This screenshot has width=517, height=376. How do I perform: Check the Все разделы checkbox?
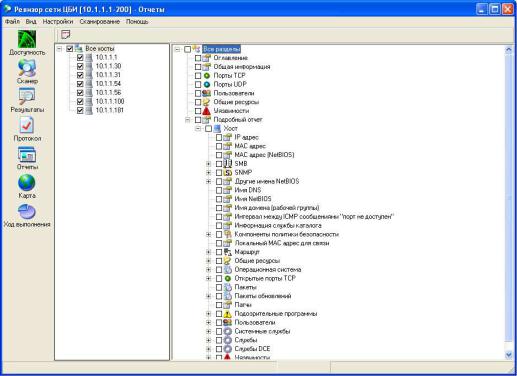coord(187,49)
